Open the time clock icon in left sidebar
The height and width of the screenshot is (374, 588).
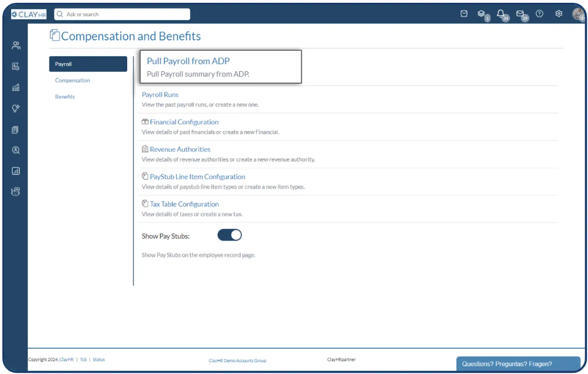[x=16, y=66]
